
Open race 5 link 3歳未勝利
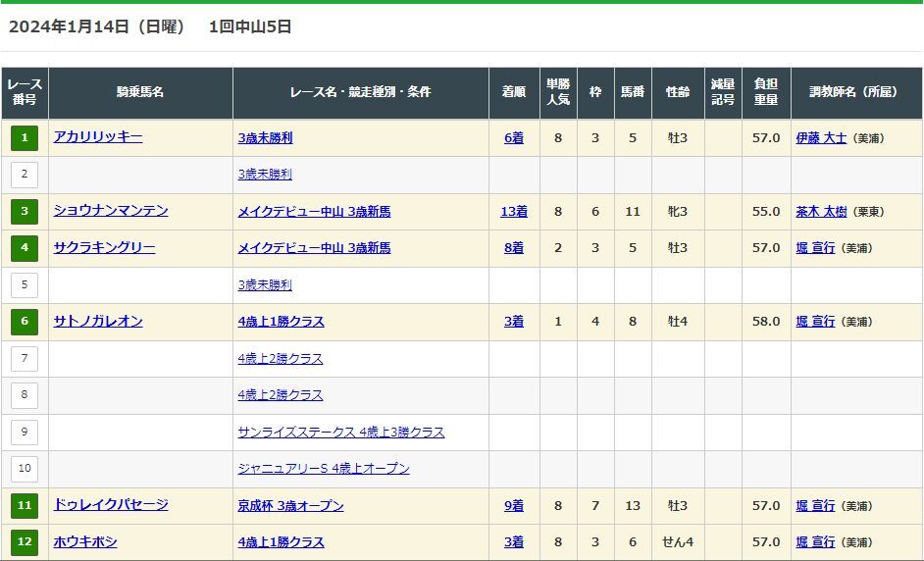tap(265, 284)
